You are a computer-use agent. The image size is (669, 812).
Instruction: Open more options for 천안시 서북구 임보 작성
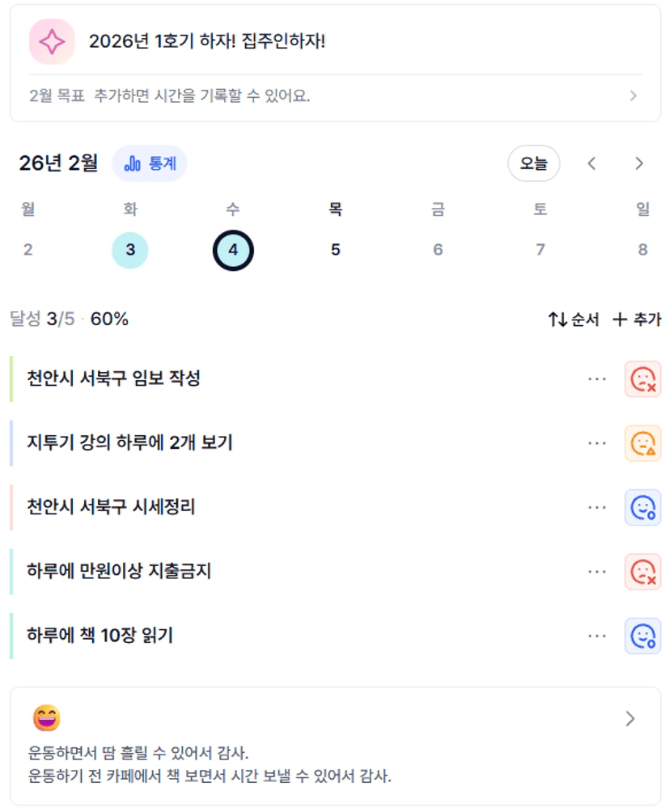click(597, 379)
